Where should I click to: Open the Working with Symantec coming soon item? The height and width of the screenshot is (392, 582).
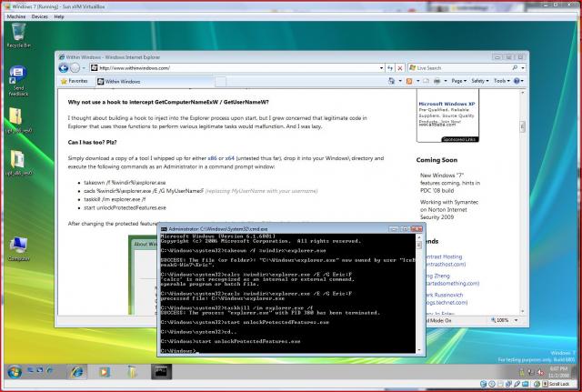pos(449,209)
